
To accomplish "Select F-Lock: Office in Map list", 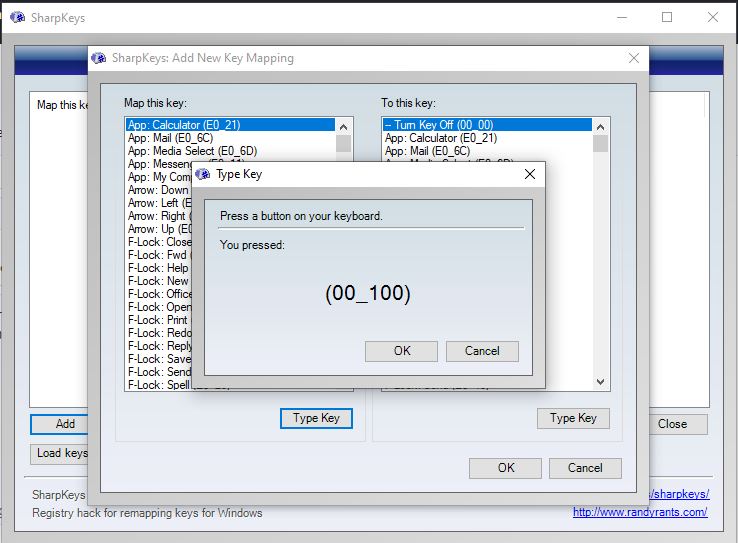I will (x=159, y=294).
